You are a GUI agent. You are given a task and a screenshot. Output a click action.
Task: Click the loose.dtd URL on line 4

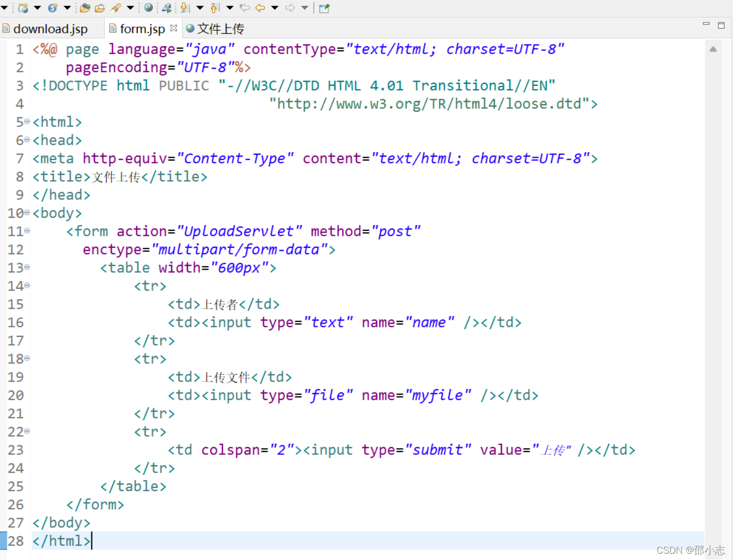(430, 104)
